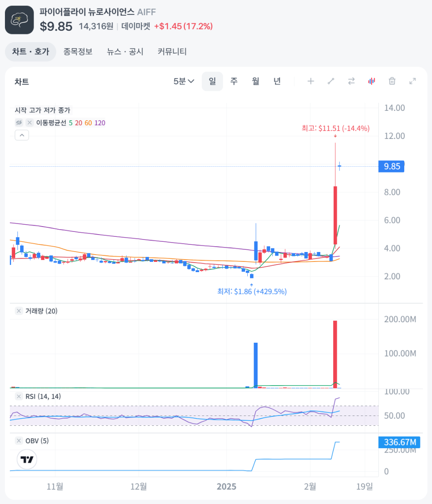This screenshot has height=504, width=432.
Task: Remove volume (20) indicator with X
Action: [x=19, y=311]
